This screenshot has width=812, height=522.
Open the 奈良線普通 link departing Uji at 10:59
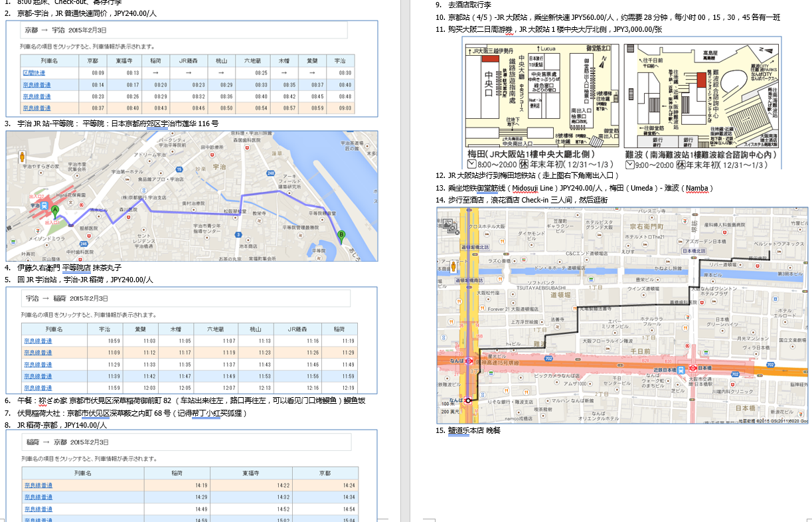[x=38, y=341]
